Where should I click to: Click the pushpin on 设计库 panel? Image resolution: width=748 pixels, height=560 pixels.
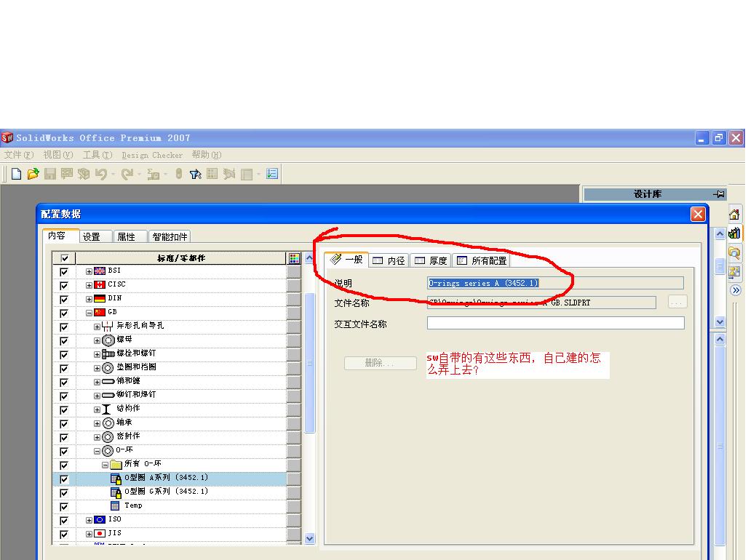(719, 194)
